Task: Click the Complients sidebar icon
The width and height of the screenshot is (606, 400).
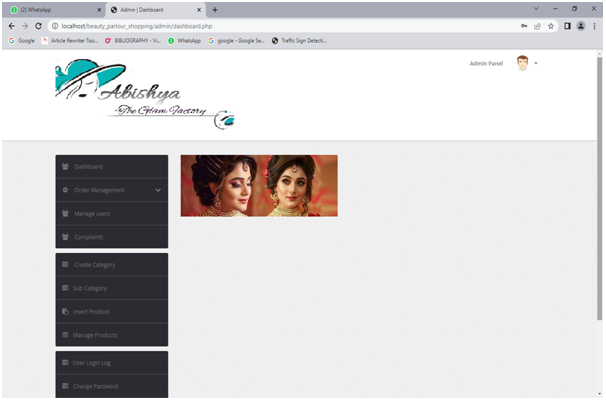Action: 65,237
